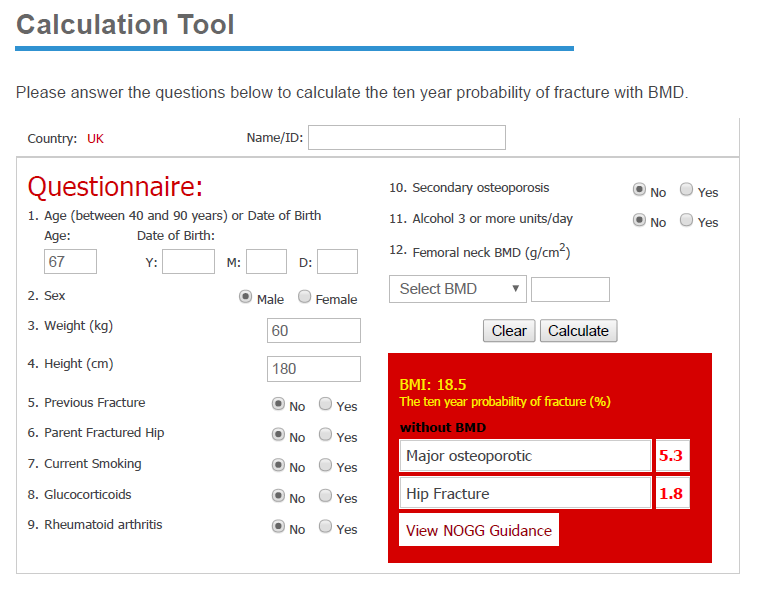This screenshot has height=601, width=784.
Task: Open the Select BMD dropdown
Action: [457, 289]
